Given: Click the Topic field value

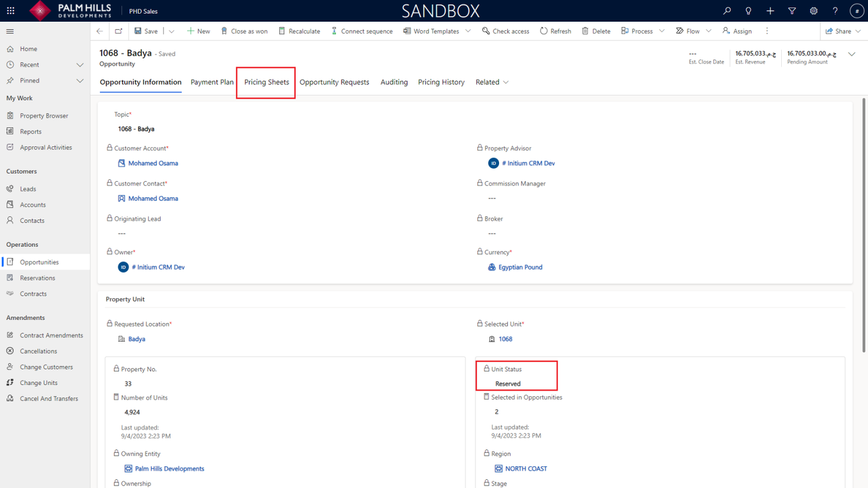Looking at the screenshot, I should (x=136, y=129).
